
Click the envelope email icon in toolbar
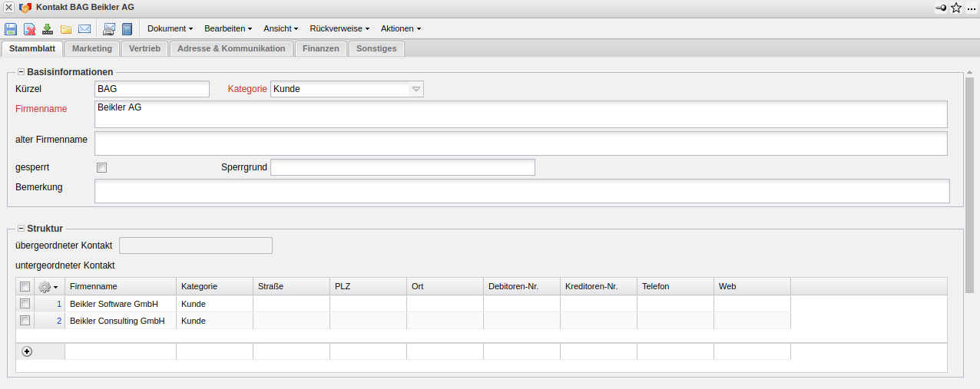pyautogui.click(x=84, y=29)
